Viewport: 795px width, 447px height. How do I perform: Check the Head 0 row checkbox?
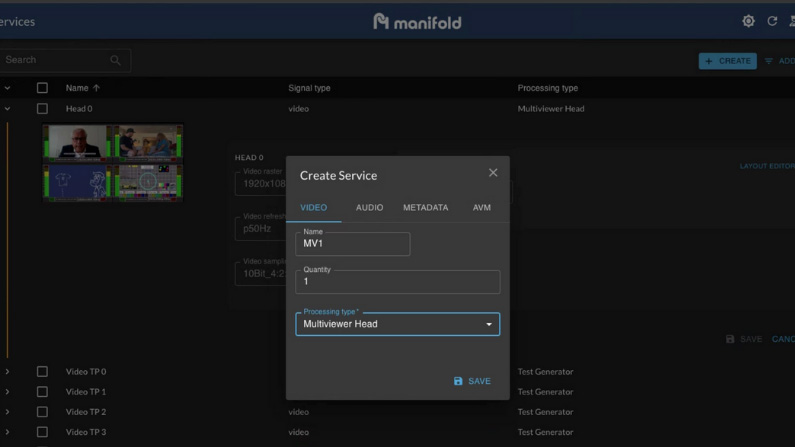click(42, 108)
